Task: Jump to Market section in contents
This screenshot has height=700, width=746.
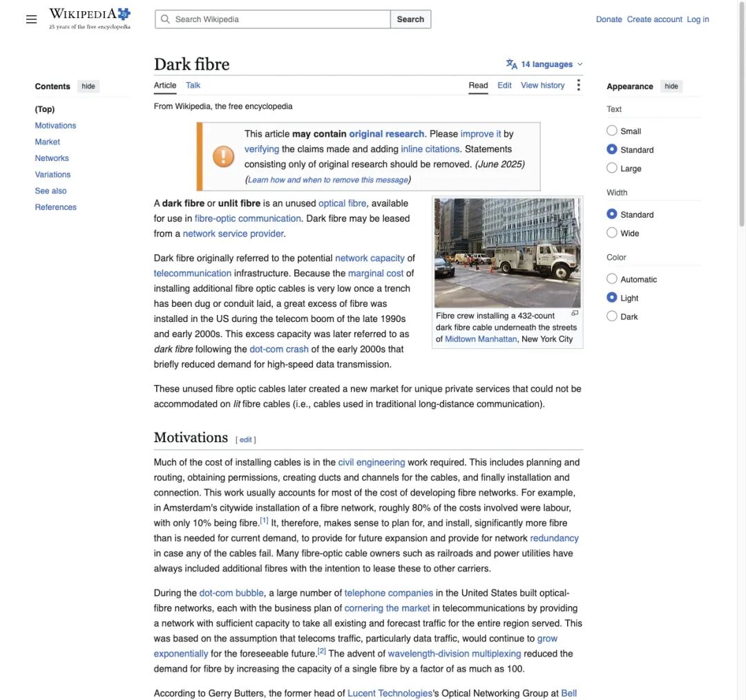Action: pyautogui.click(x=47, y=142)
